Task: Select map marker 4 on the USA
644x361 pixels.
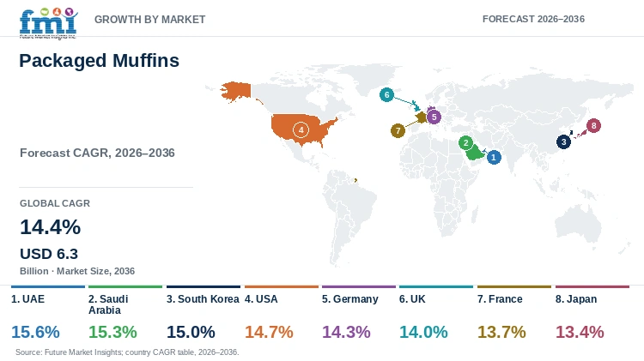Action: 301,130
